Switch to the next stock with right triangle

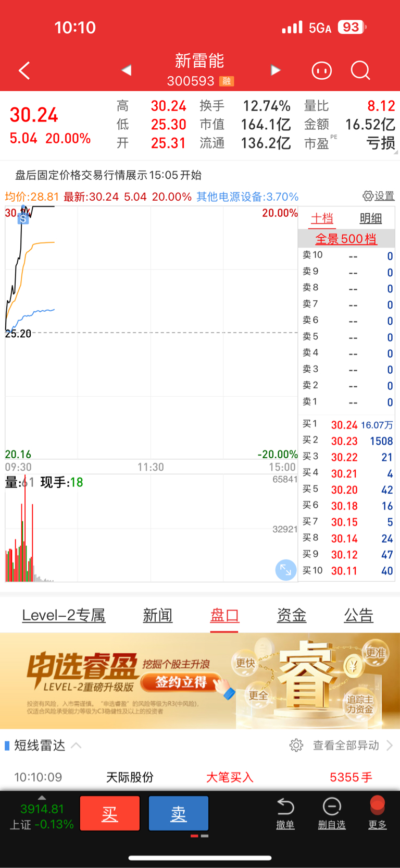click(x=276, y=70)
